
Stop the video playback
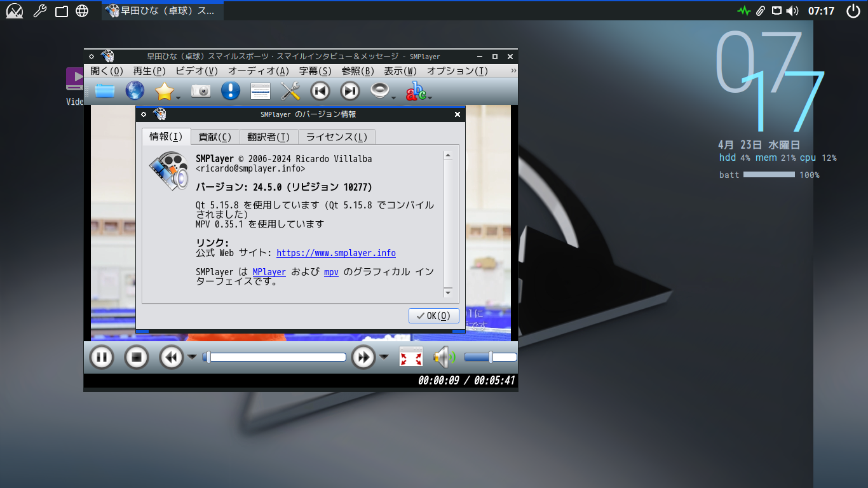136,356
